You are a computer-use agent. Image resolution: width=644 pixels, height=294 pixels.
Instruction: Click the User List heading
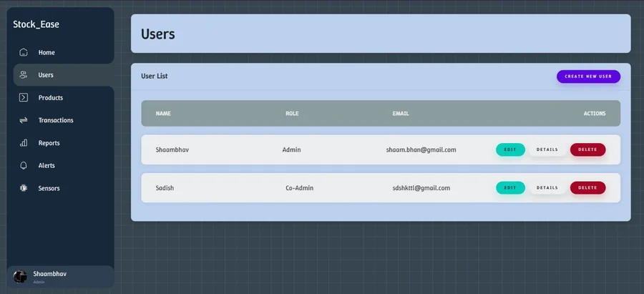155,76
